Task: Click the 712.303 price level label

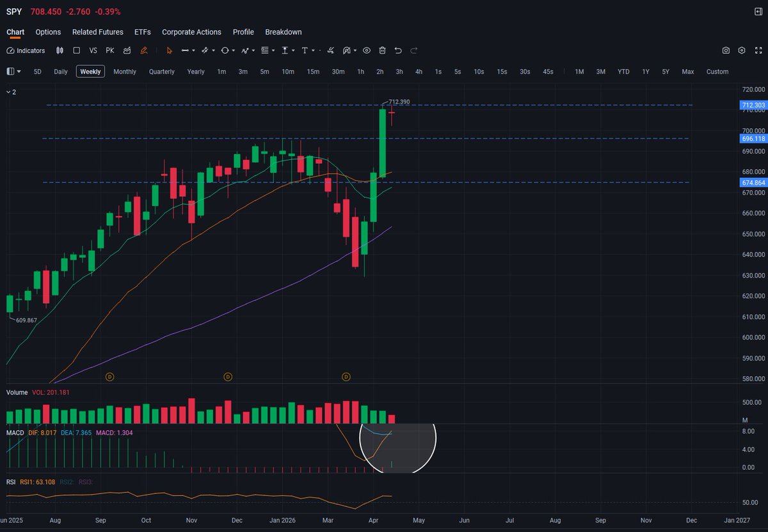Action: 753,105
